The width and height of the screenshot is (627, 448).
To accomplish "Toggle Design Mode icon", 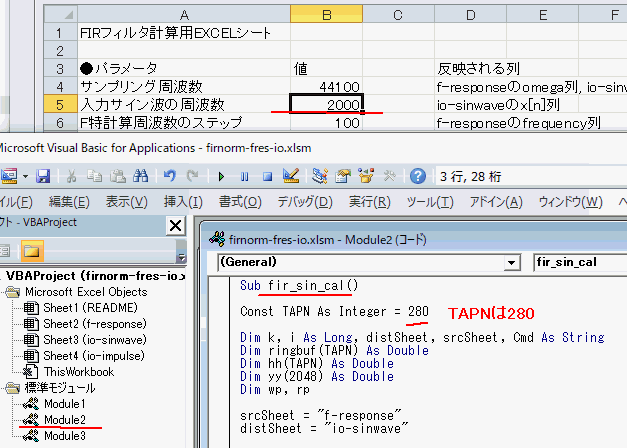I will pyautogui.click(x=291, y=176).
